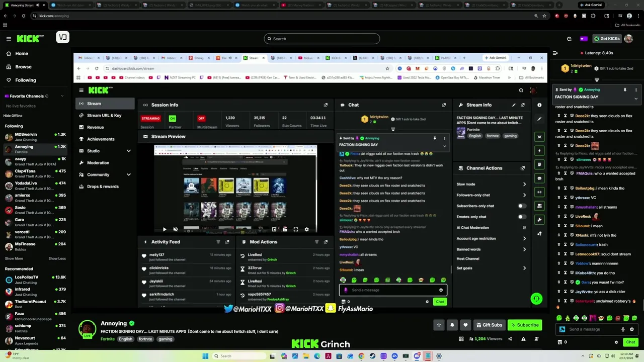
Task: Click the Fortnite category link under the title
Action: [x=108, y=339]
